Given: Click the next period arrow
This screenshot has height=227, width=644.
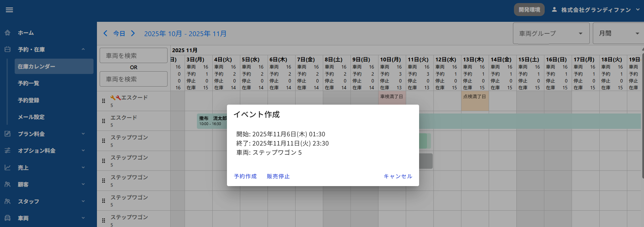Looking at the screenshot, I should [x=133, y=33].
